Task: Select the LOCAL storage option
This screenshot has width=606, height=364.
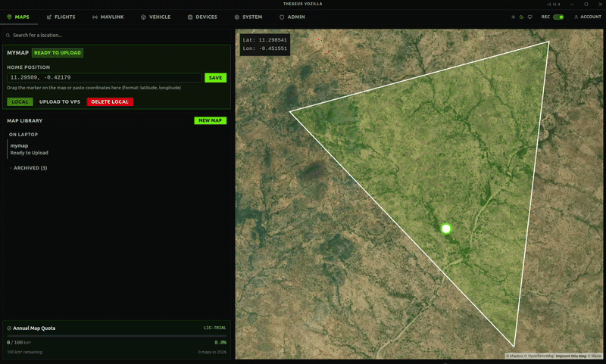Action: 20,101
